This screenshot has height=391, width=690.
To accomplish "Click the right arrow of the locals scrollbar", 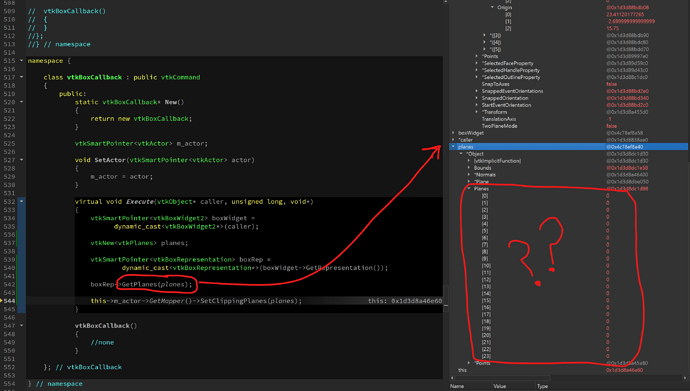I will click(685, 378).
